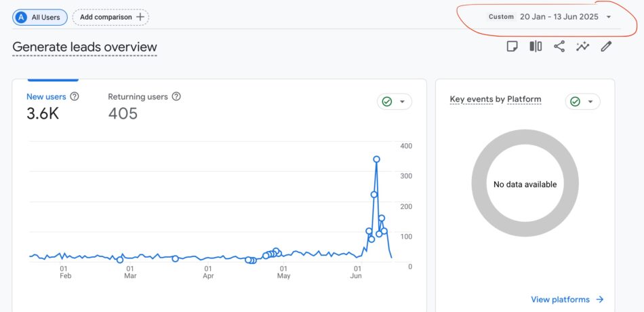The width and height of the screenshot is (644, 312).
Task: Open the report annotations note icon
Action: (x=512, y=47)
